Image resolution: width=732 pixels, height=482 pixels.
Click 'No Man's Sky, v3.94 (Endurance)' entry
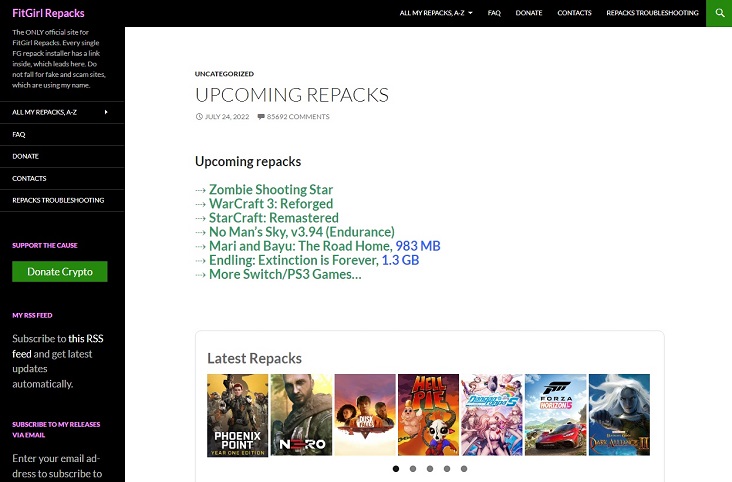(302, 232)
